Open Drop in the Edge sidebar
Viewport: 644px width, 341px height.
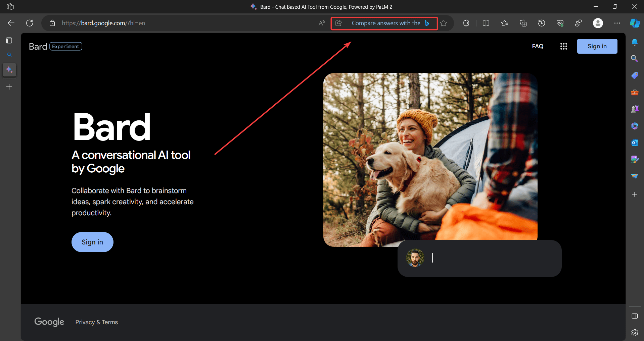(x=635, y=176)
